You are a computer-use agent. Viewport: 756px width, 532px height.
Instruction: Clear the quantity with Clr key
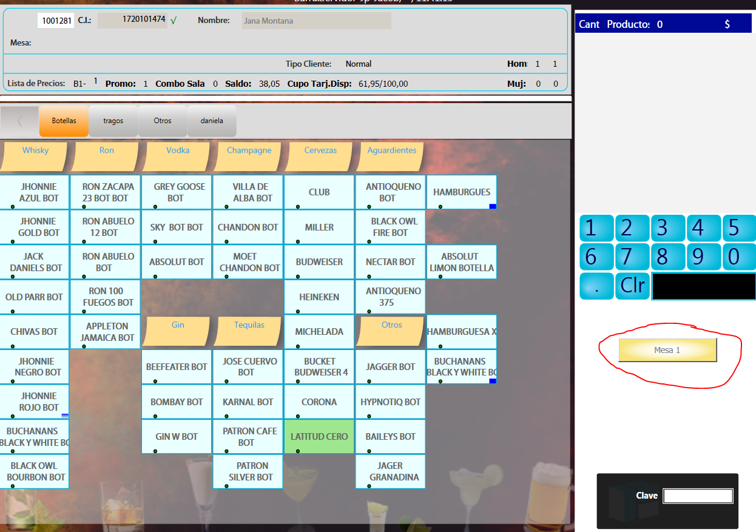[x=632, y=286]
